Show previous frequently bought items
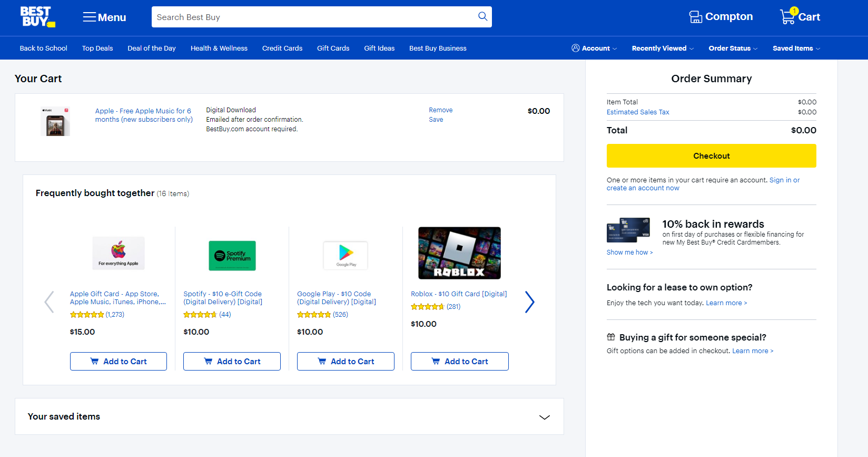 coord(49,302)
